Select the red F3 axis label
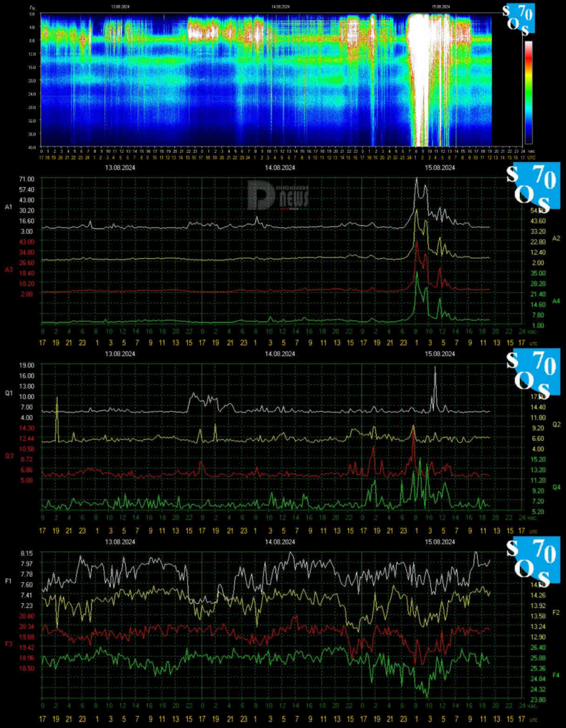The height and width of the screenshot is (728, 566). point(9,643)
